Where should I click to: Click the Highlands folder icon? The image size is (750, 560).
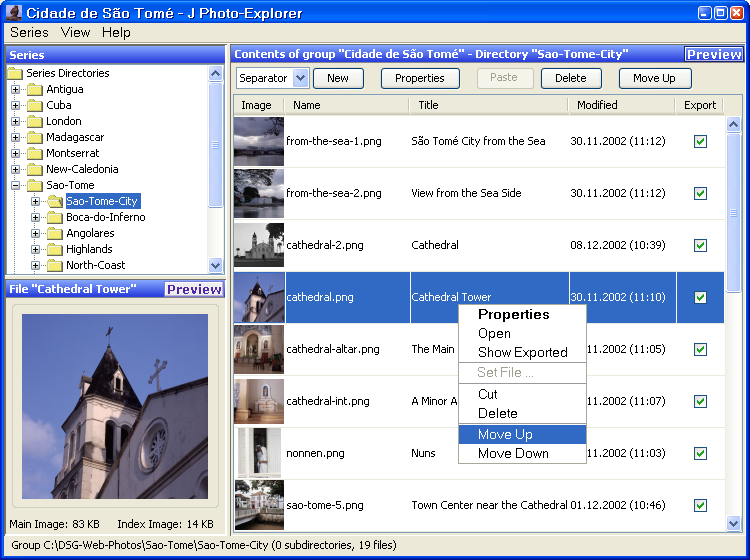(55, 249)
